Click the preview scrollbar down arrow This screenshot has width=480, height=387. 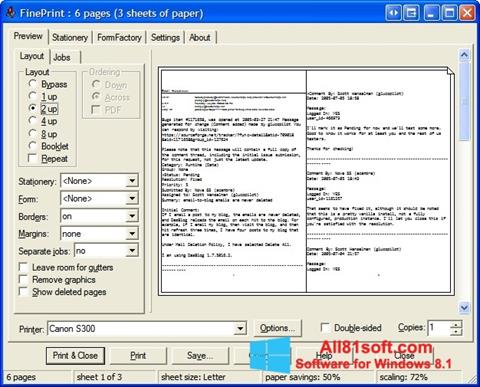click(464, 307)
